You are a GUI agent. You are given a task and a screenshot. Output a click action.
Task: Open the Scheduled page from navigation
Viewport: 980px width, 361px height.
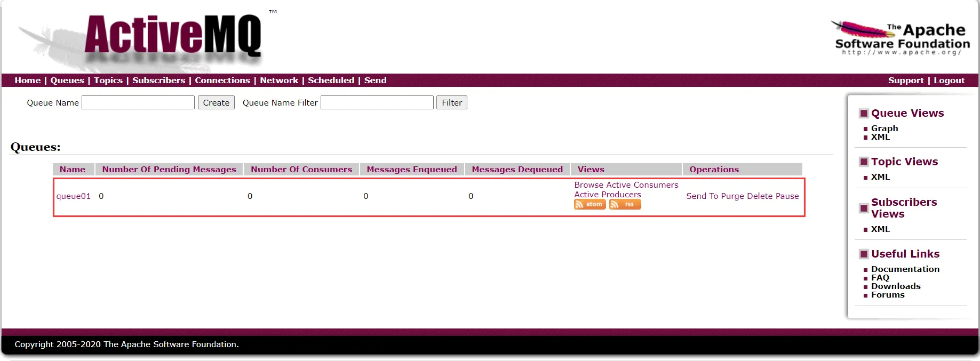pyautogui.click(x=331, y=81)
